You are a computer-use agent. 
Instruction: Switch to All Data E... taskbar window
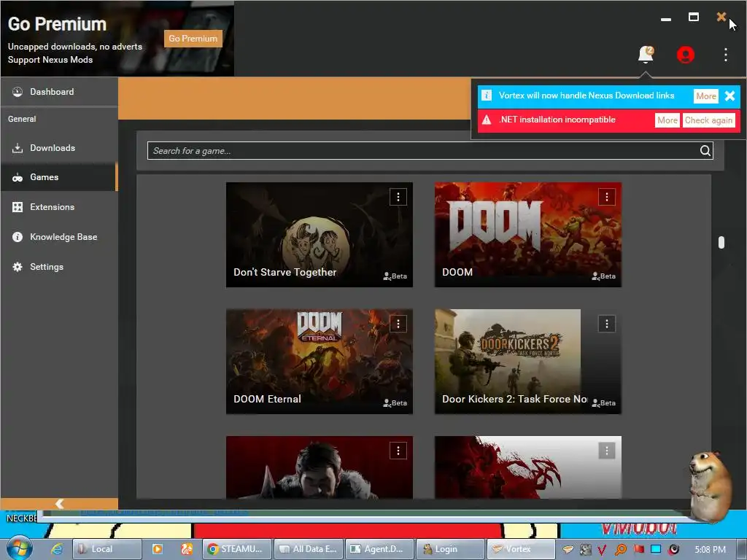click(309, 549)
